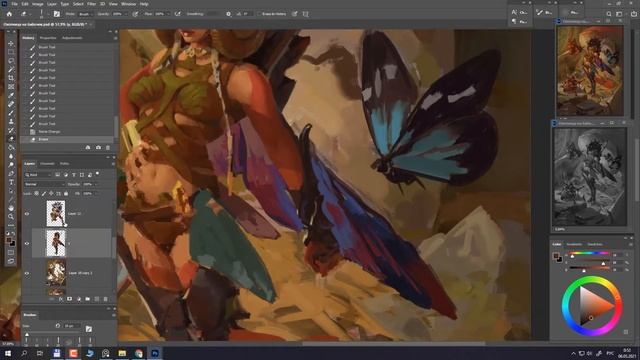Select the Clone Stamp tool
The image size is (640, 360).
pyautogui.click(x=11, y=121)
